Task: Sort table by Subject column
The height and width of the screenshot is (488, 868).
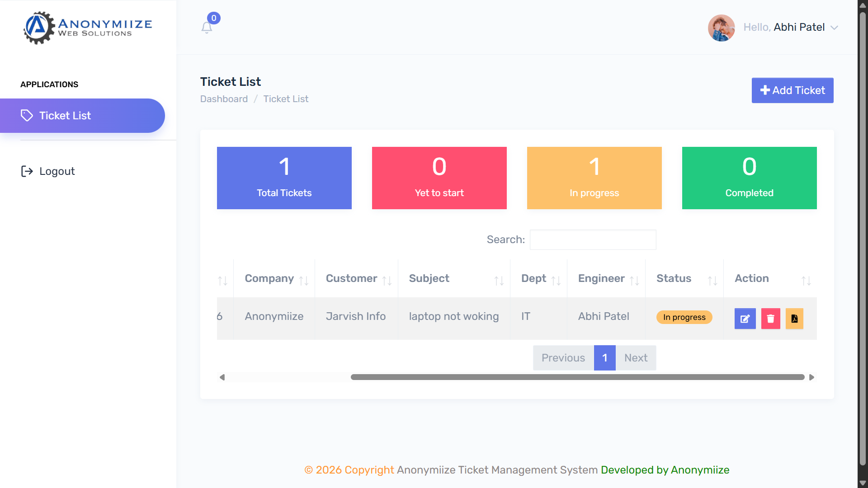Action: (x=454, y=279)
